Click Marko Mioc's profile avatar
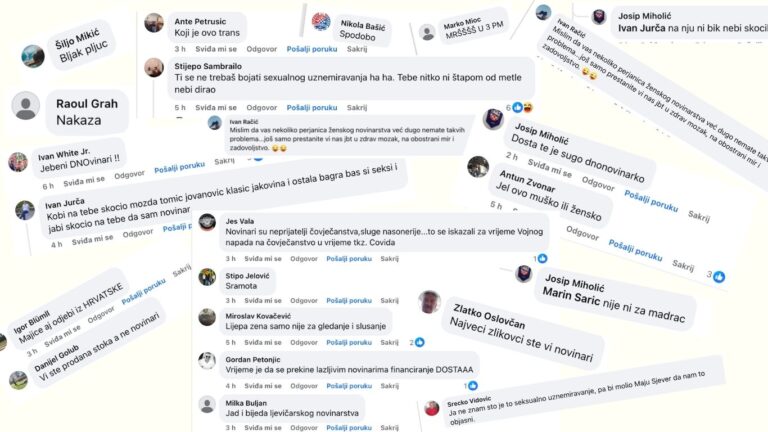 click(x=427, y=32)
